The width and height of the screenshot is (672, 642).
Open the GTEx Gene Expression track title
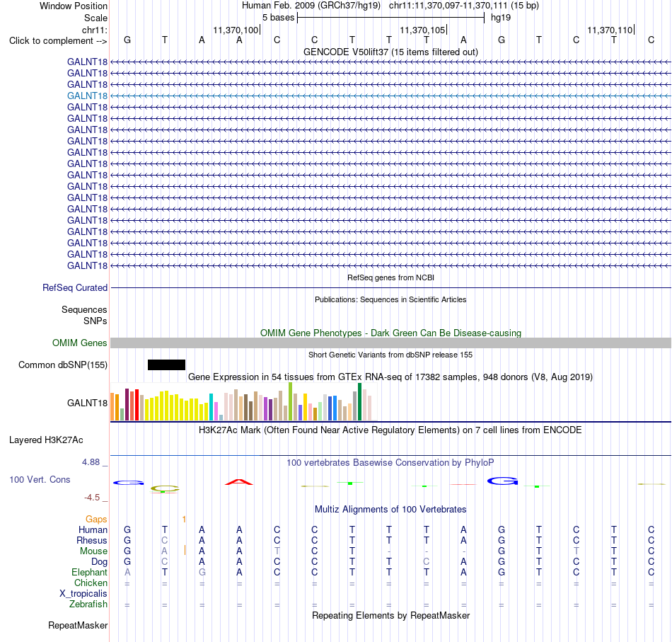coord(390,377)
